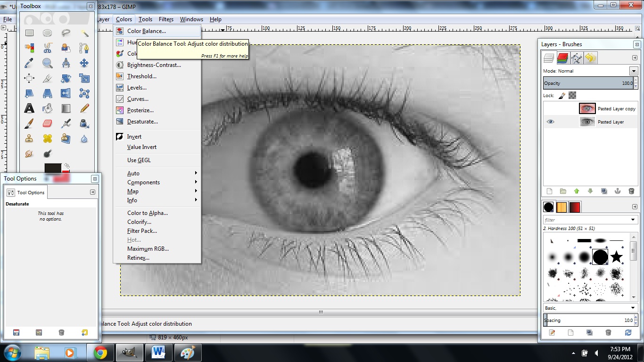644x362 pixels.
Task: Switch to the Channels tab
Action: [562, 58]
